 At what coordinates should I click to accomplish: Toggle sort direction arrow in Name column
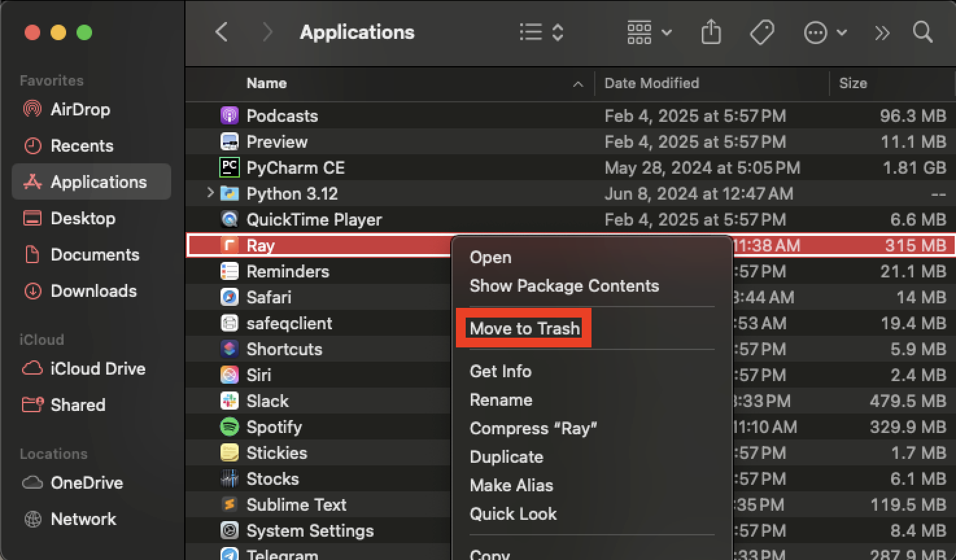[x=578, y=84]
